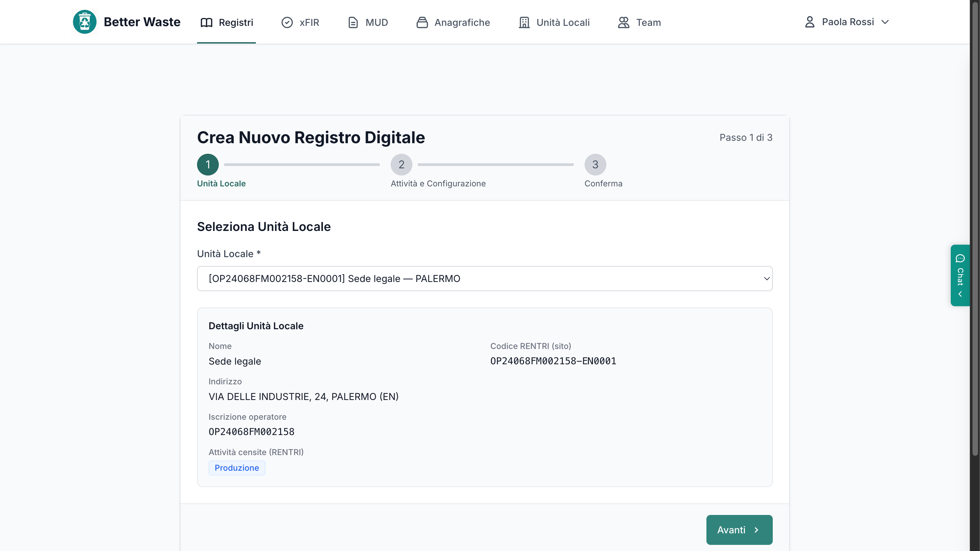The height and width of the screenshot is (551, 980).
Task: Click the Produzione activity badge
Action: (236, 468)
